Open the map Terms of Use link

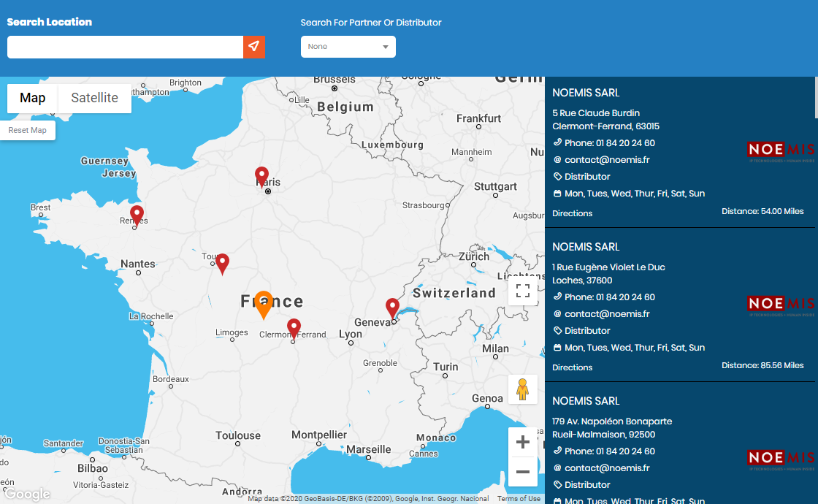click(x=519, y=499)
